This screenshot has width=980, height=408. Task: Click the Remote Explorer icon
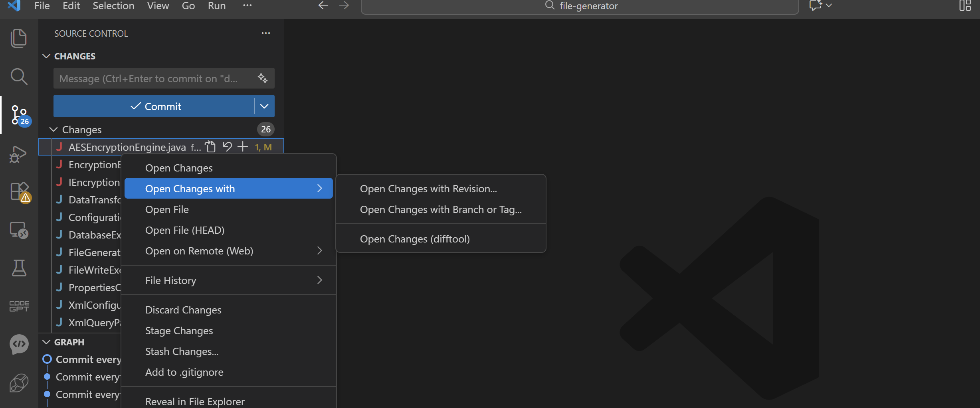(18, 230)
